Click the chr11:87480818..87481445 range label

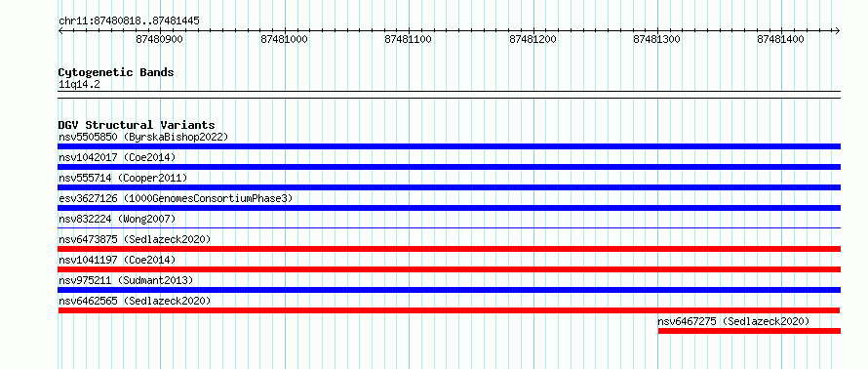click(x=129, y=21)
